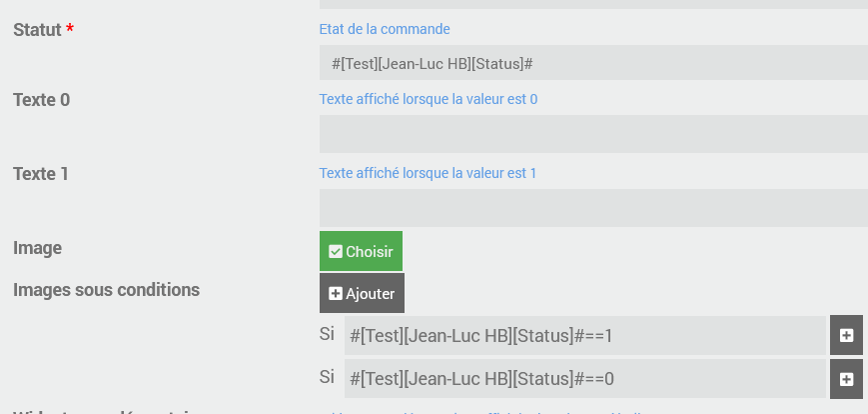
Task: Click into the empty Texte 0 field
Action: [593, 134]
